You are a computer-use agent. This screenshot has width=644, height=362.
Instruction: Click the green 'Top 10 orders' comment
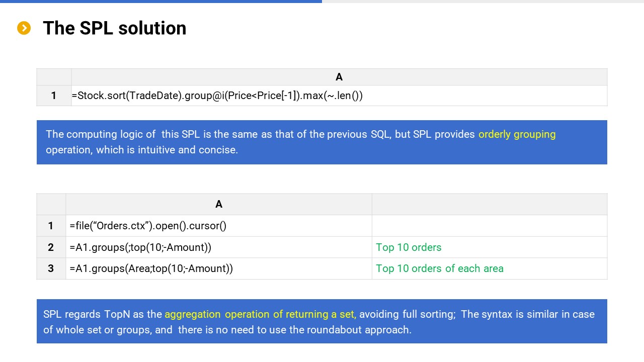pos(409,247)
